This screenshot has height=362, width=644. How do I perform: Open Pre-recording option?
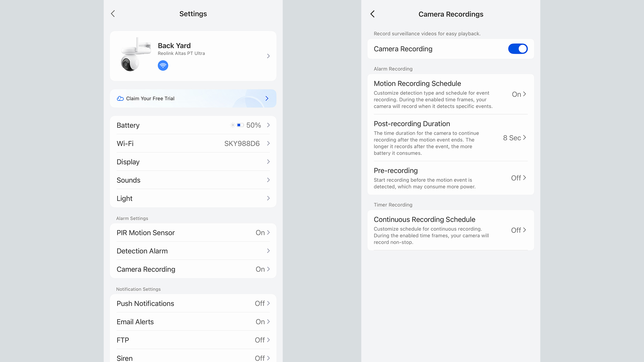(x=450, y=178)
